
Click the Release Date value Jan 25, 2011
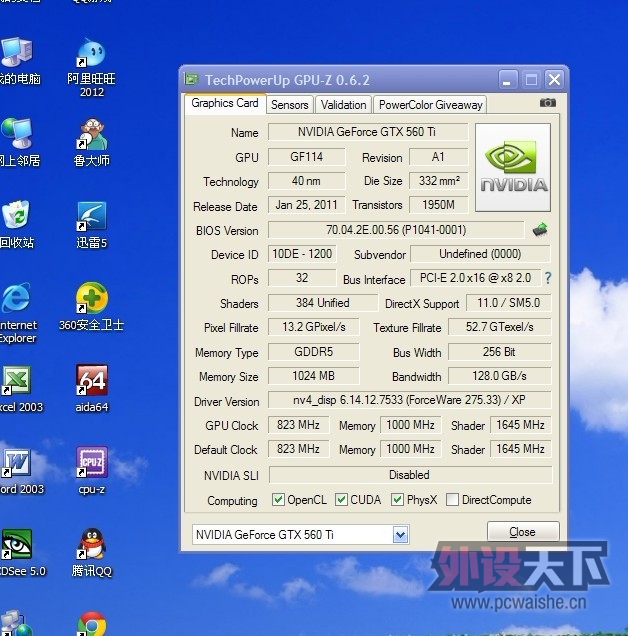point(307,205)
